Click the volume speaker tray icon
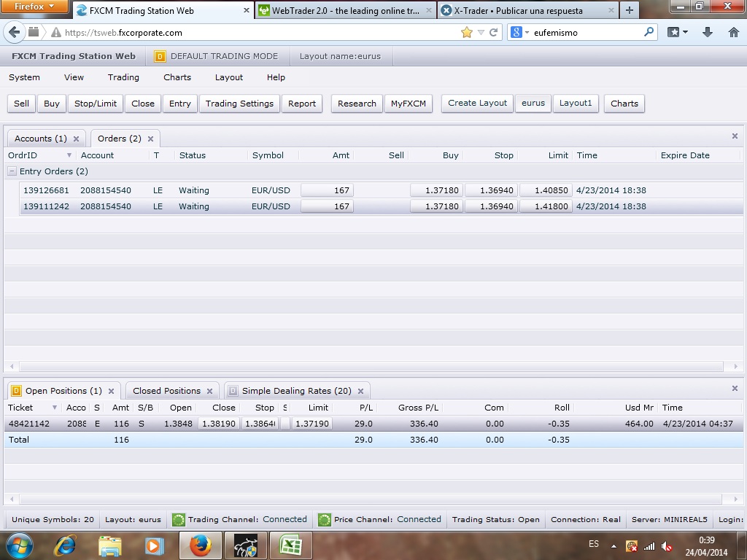 667,546
